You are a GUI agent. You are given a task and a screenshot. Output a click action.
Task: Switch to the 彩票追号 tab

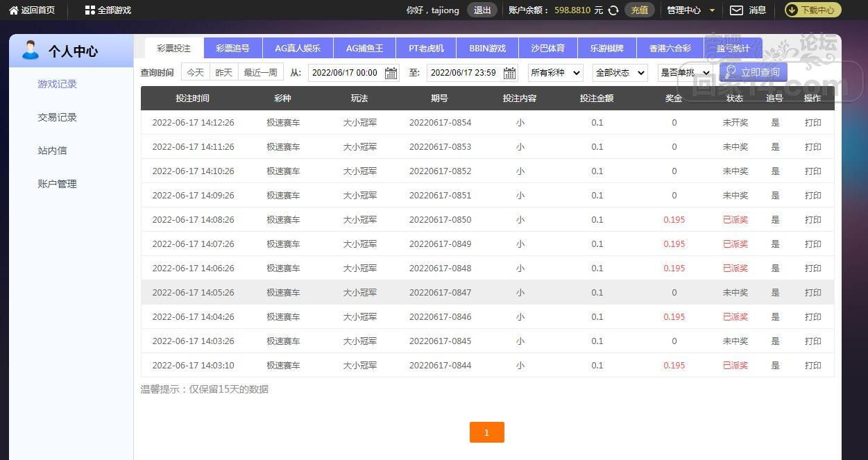pos(232,49)
